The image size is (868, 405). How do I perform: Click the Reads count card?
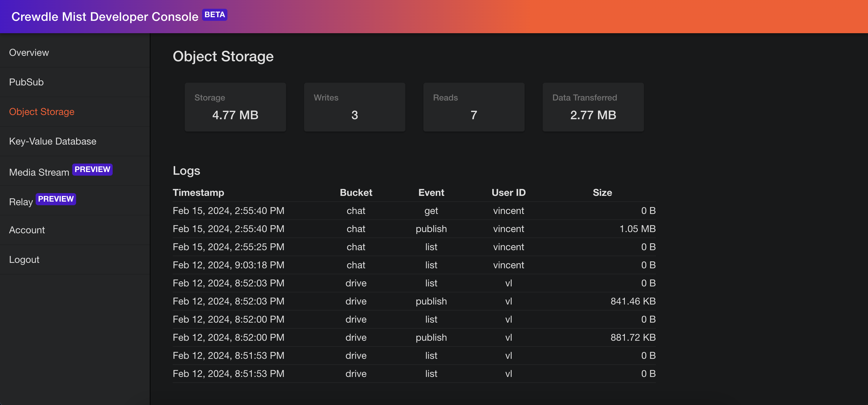click(x=474, y=107)
